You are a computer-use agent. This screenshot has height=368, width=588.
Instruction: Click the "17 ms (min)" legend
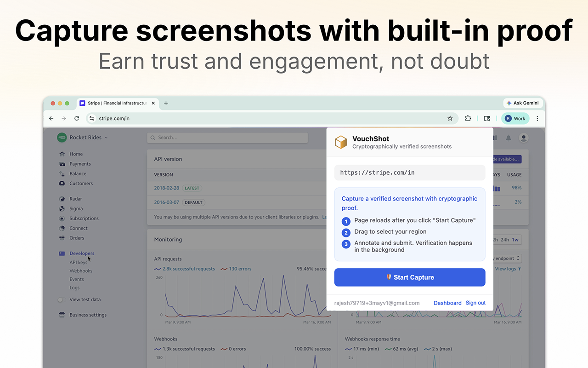point(362,349)
